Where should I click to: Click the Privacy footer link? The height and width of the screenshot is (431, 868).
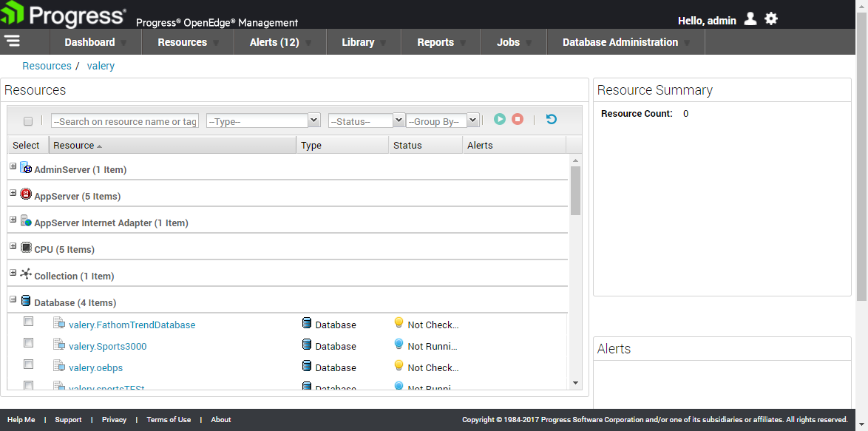click(x=114, y=419)
